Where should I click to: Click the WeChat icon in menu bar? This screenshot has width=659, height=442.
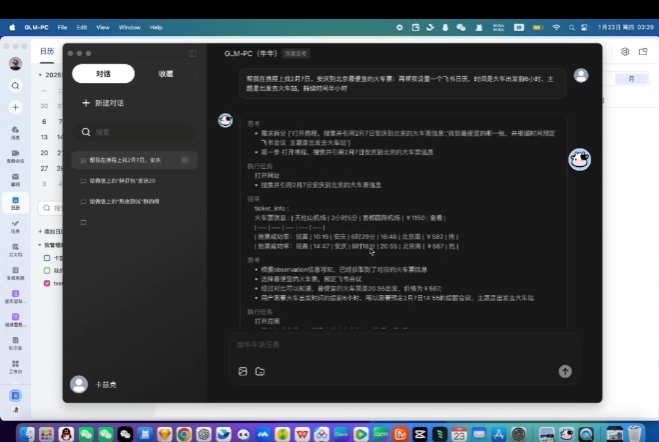click(461, 27)
